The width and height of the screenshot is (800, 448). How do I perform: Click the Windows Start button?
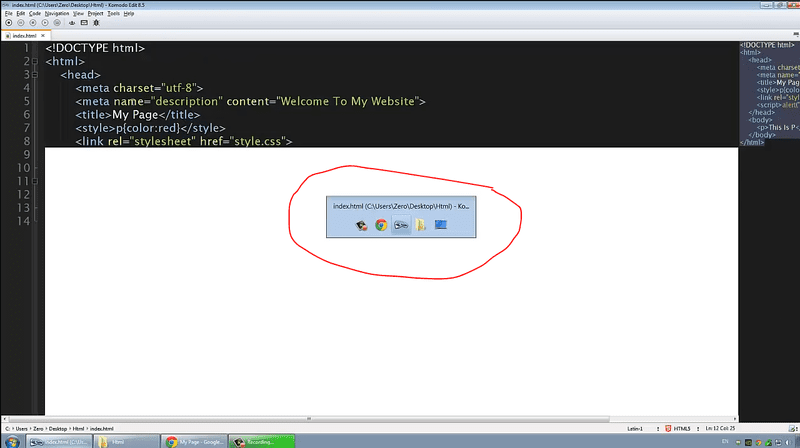pos(12,441)
